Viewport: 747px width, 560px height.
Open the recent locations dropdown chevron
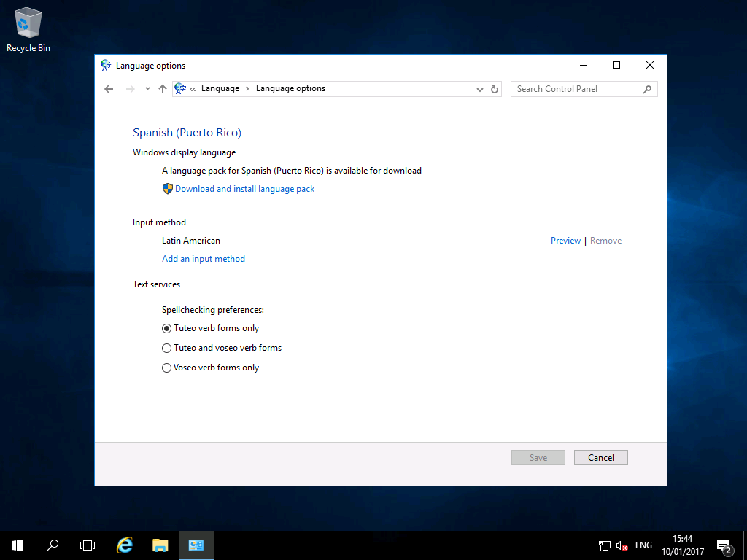[147, 88]
